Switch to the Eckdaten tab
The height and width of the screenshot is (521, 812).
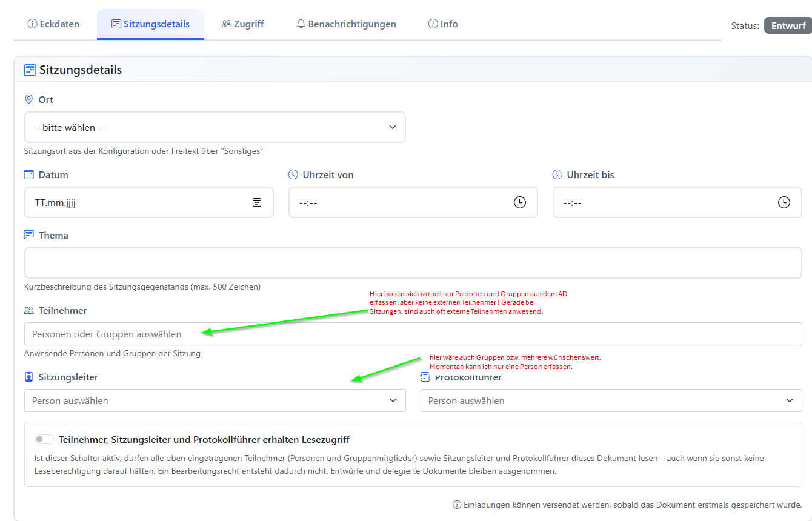[x=53, y=24]
